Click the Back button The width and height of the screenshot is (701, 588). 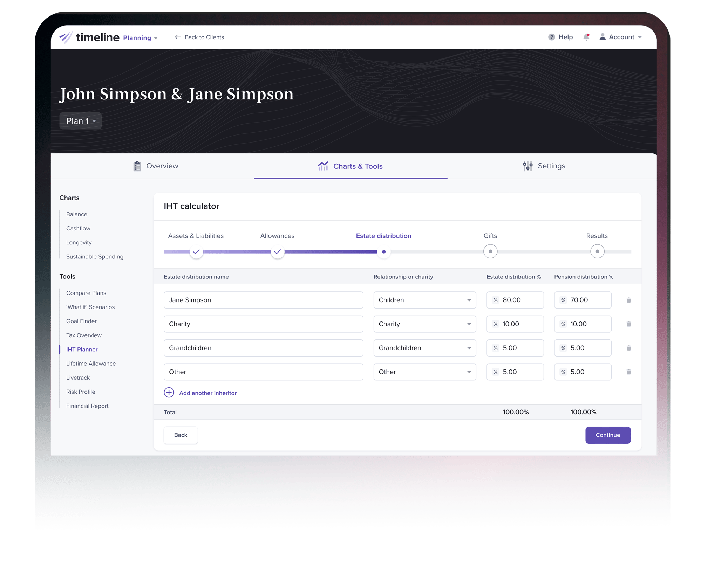[181, 435]
